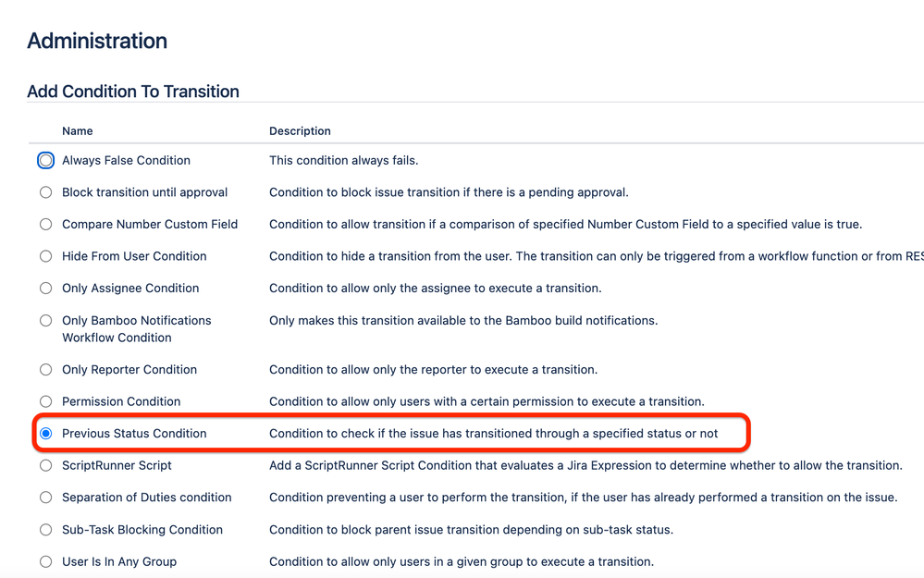Select the Compare Number Custom Field radio
Image resolution: width=924 pixels, height=578 pixels.
click(x=45, y=225)
